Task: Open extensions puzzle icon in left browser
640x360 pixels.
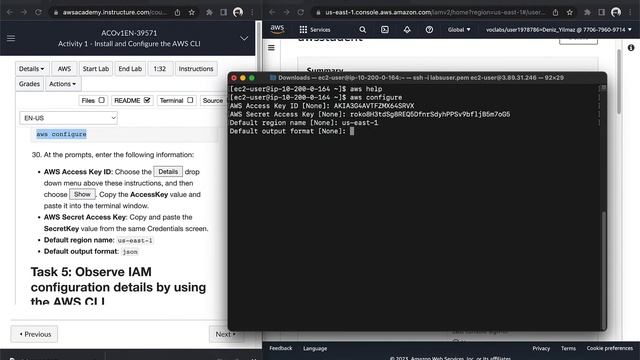Action: tap(209, 12)
